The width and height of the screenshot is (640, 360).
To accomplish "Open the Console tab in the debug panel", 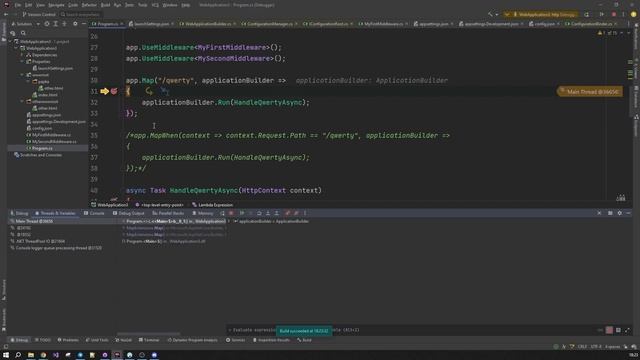I will pyautogui.click(x=94, y=213).
